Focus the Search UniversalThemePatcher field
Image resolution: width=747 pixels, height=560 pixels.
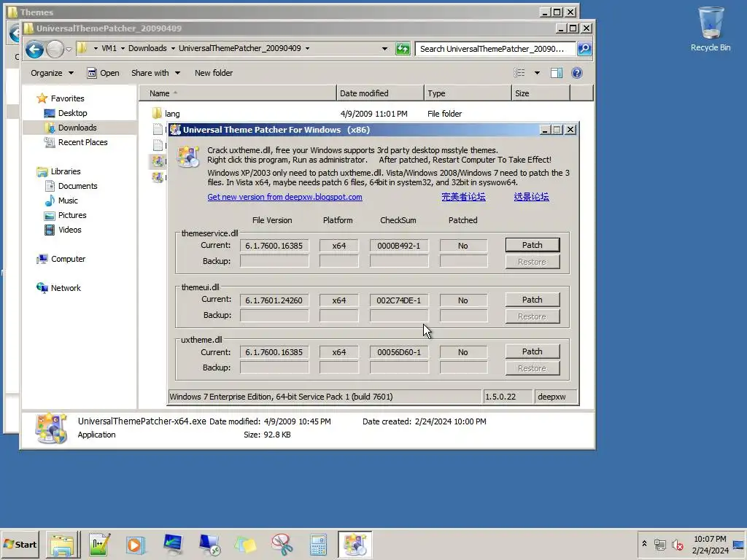(495, 49)
